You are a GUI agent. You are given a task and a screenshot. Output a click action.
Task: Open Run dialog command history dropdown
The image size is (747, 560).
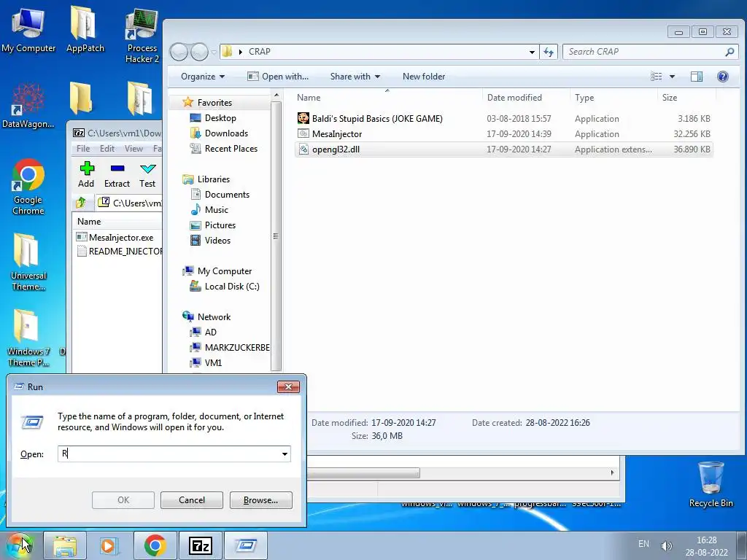[285, 454]
